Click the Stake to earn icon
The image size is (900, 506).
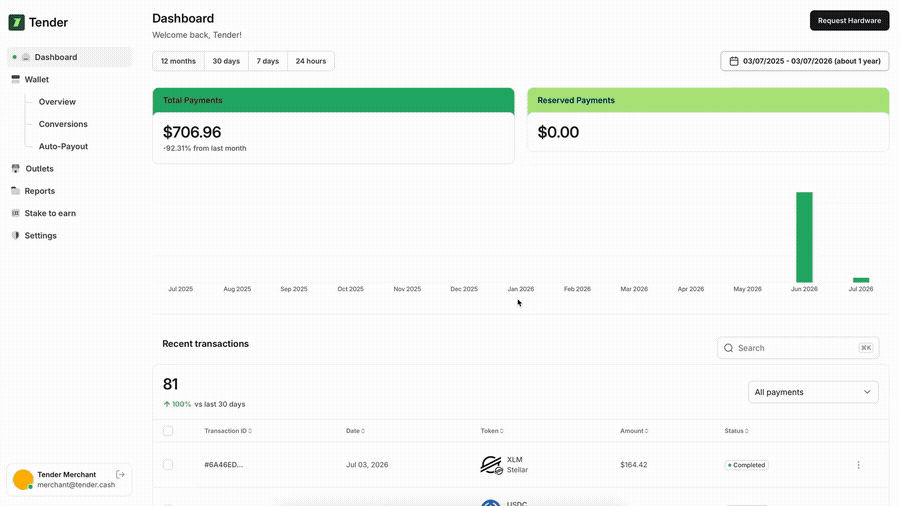[x=15, y=213]
